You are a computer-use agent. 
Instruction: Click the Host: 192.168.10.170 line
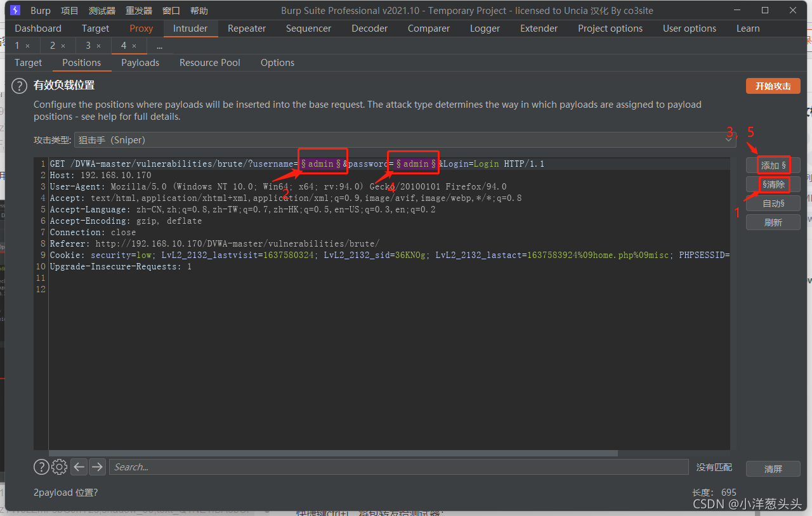click(x=100, y=175)
